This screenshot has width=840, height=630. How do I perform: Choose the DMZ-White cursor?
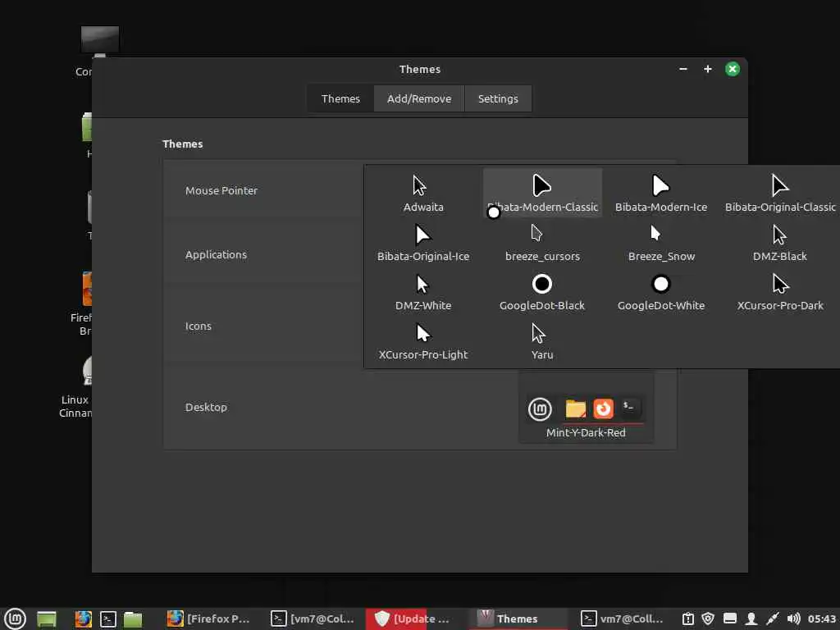[x=423, y=292]
